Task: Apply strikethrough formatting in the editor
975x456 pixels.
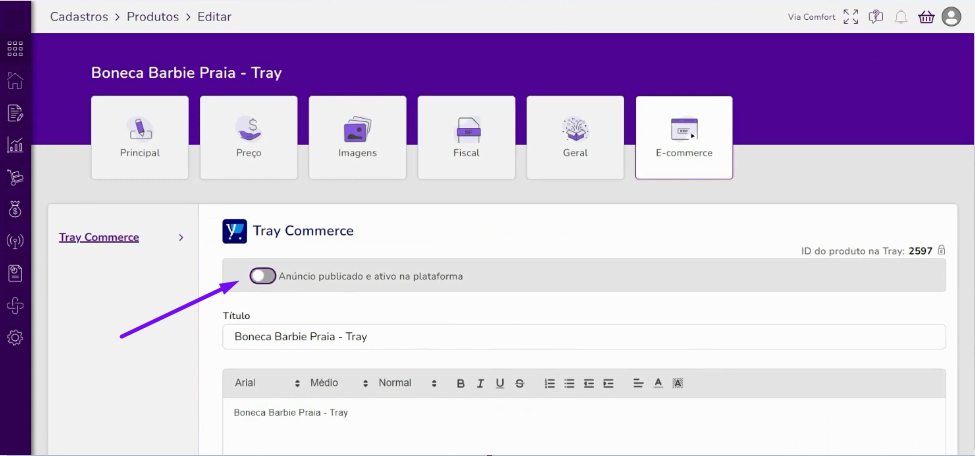Action: tap(520, 383)
